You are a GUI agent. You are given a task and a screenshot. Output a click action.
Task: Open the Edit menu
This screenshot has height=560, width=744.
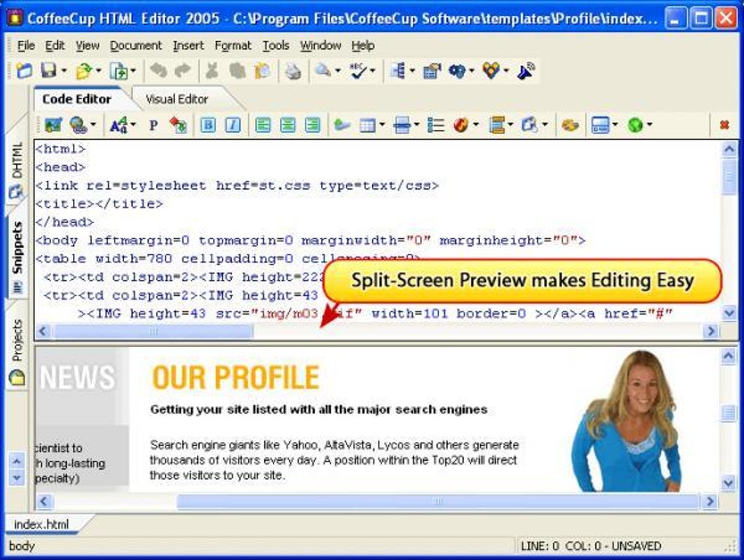55,45
